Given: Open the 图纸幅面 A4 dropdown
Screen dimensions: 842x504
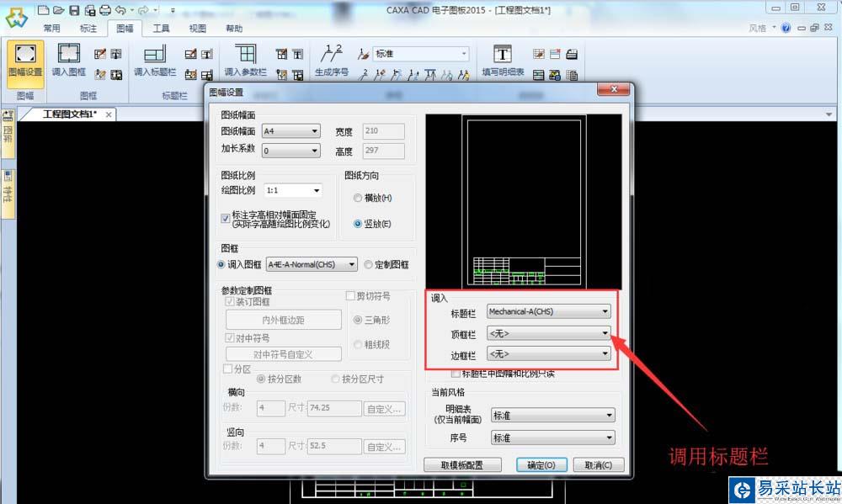Looking at the screenshot, I should click(x=291, y=131).
